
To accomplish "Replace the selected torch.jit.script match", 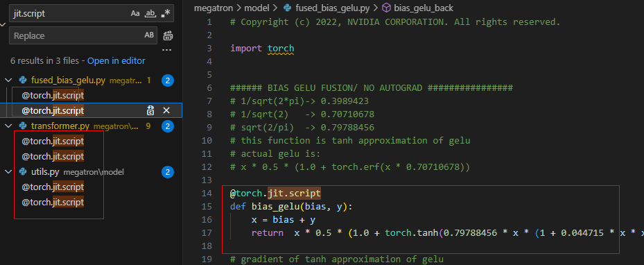I will [150, 110].
